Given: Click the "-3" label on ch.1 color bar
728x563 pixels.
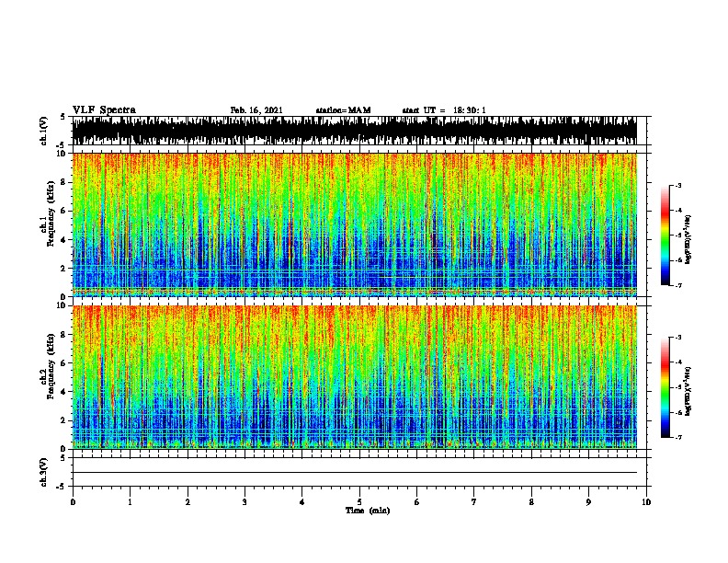Looking at the screenshot, I should [x=677, y=186].
